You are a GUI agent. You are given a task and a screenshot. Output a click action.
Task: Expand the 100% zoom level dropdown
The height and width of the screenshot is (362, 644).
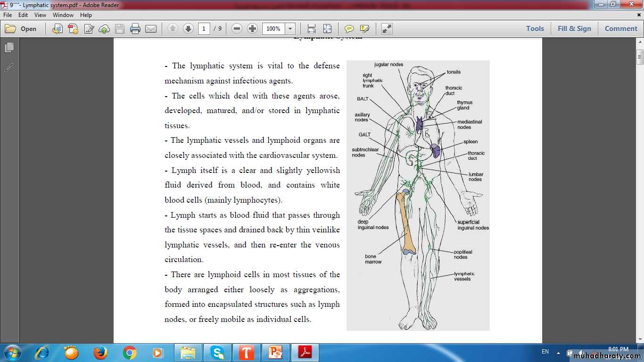tap(290, 29)
